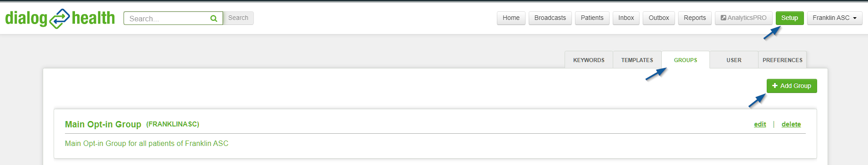Screen dimensions: 868x165
Task: Open the User tab
Action: [734, 60]
